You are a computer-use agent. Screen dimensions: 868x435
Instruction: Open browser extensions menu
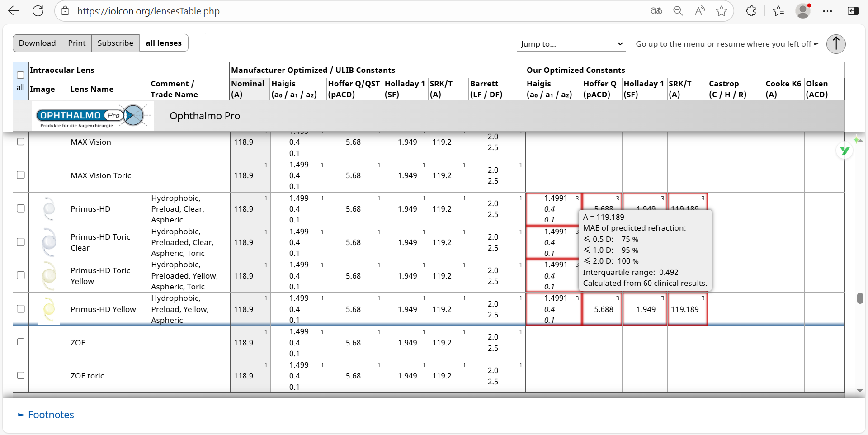click(751, 11)
